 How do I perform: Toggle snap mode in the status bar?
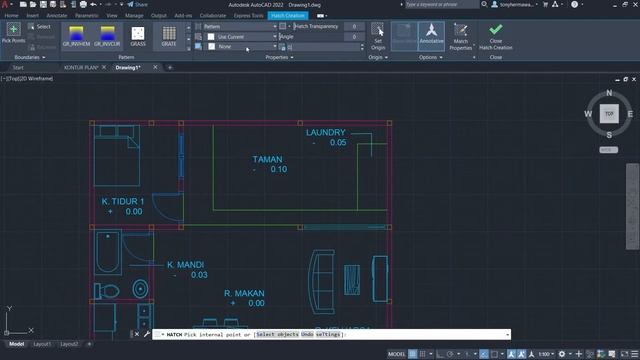423,354
